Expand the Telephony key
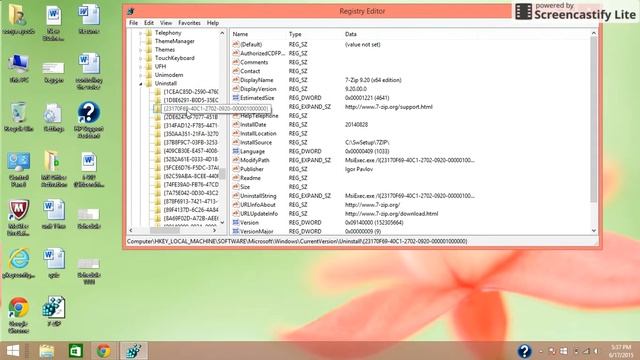The image size is (640, 360). pos(141,33)
